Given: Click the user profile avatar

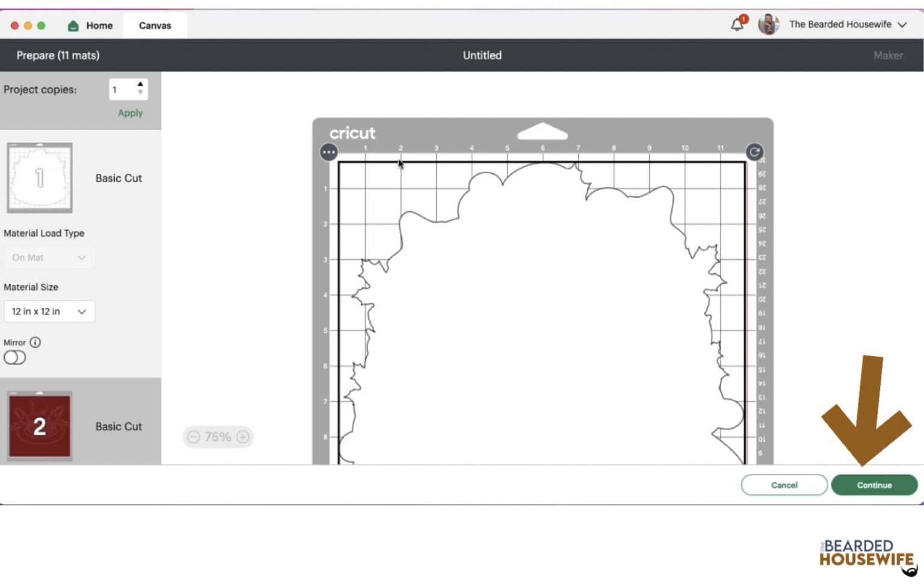Looking at the screenshot, I should tap(768, 25).
